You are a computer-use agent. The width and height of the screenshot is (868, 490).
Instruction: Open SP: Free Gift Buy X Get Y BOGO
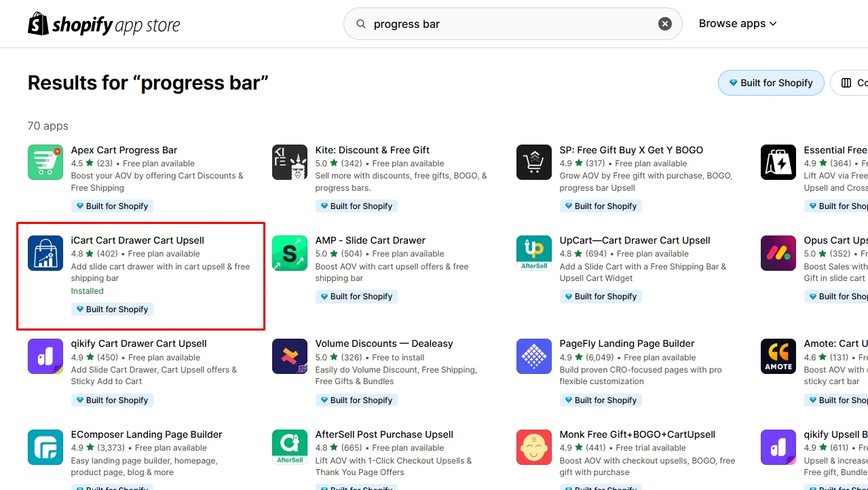coord(631,150)
